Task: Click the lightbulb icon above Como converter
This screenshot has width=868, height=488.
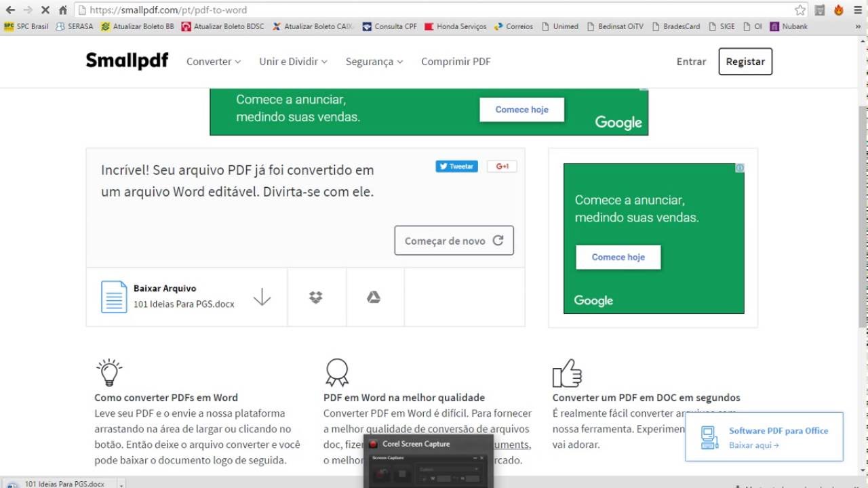Action: [x=108, y=372]
